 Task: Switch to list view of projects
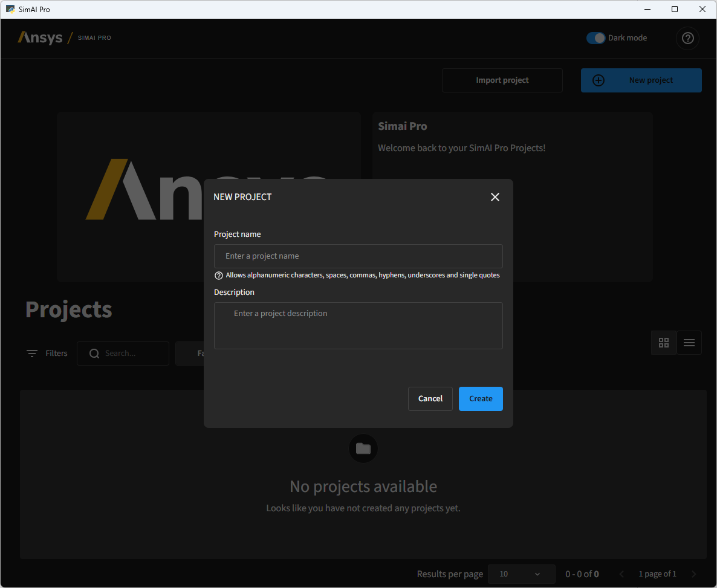pos(689,343)
